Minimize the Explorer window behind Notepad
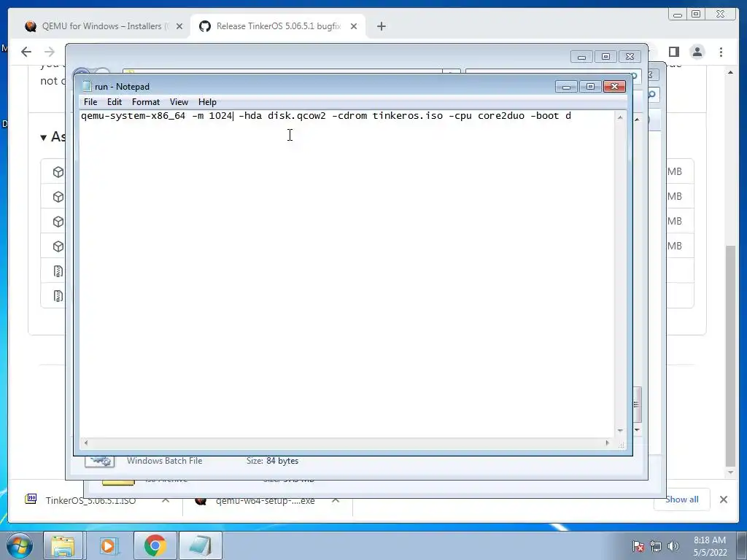 581,57
